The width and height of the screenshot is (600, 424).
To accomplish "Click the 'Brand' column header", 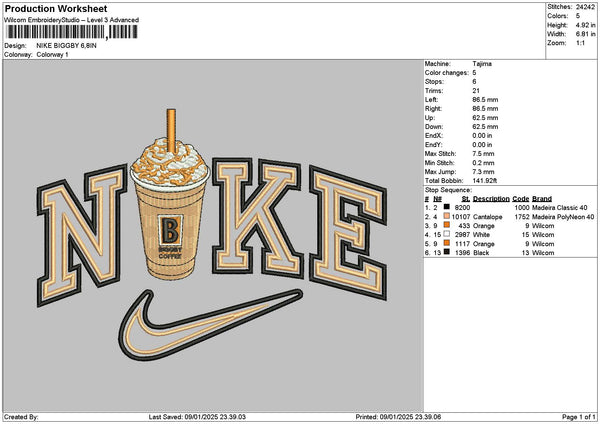I will click(542, 199).
